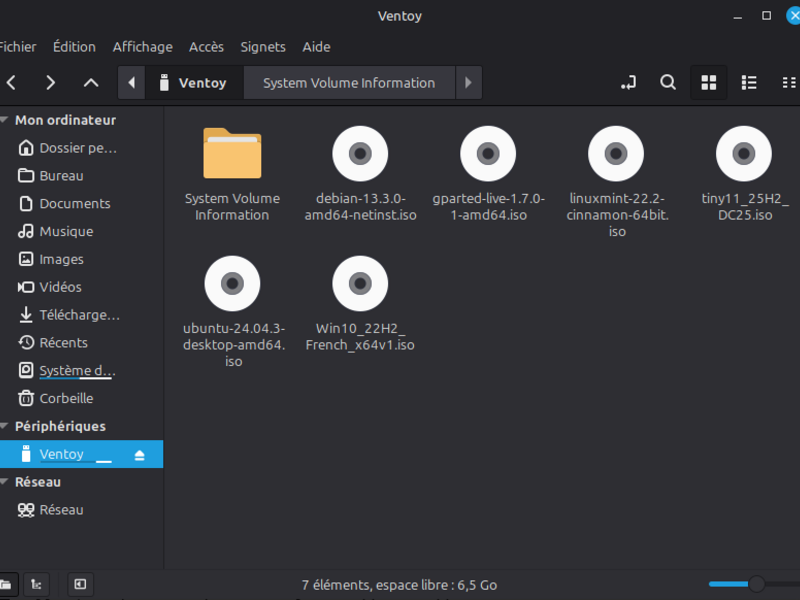
Task: Open Réseau network entry in sidebar
Action: 82,510
